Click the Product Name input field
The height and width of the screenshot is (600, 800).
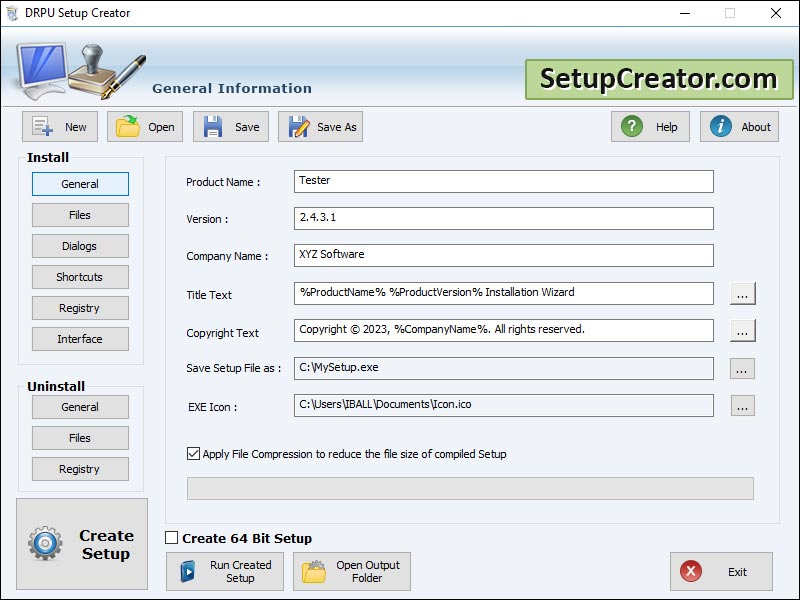pos(504,182)
